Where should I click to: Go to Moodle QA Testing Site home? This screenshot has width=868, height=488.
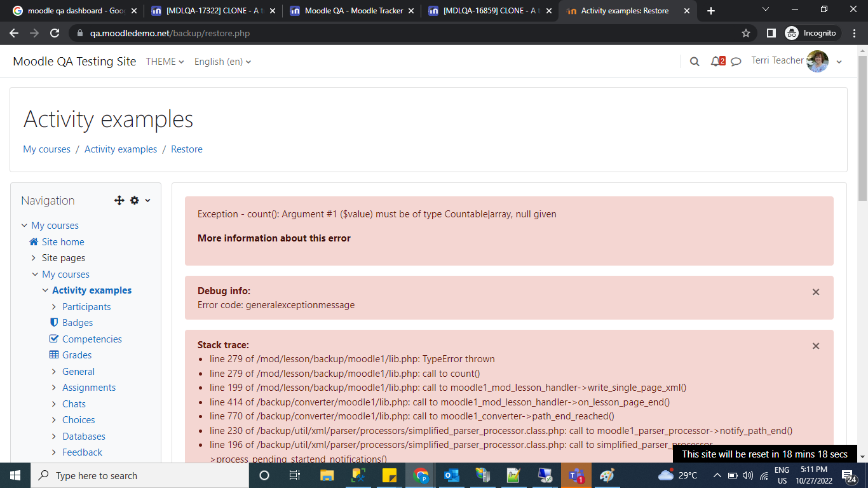(74, 61)
